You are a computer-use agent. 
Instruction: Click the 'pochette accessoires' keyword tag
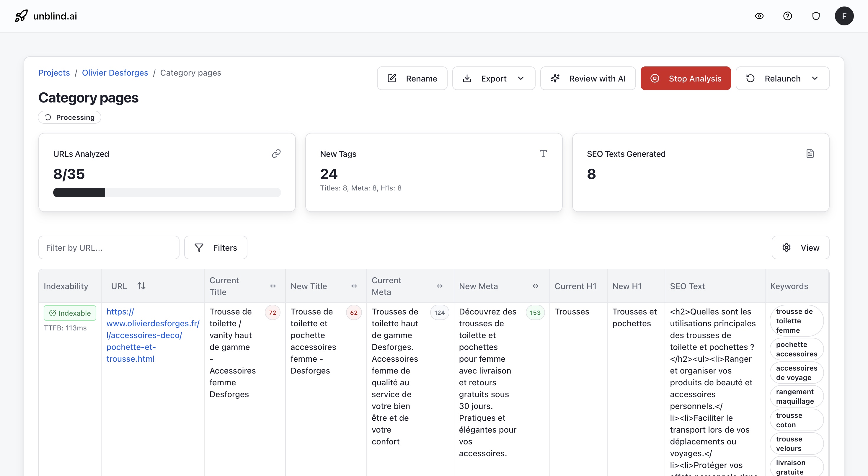[797, 349]
